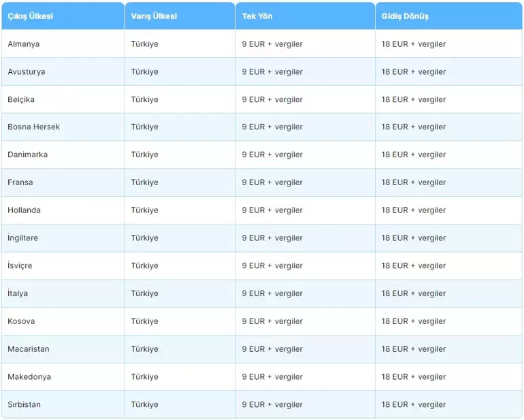Image resolution: width=524 pixels, height=420 pixels.
Task: Click the Tek Yön column header
Action: pyautogui.click(x=305, y=16)
